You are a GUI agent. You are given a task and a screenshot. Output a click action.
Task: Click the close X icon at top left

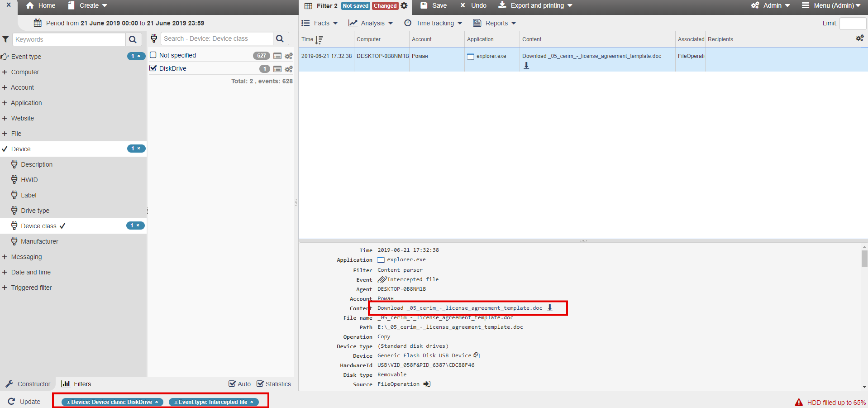point(8,5)
